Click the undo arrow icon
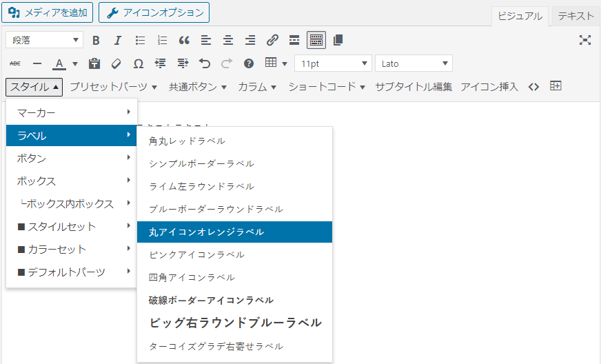The height and width of the screenshot is (364, 601). (205, 63)
